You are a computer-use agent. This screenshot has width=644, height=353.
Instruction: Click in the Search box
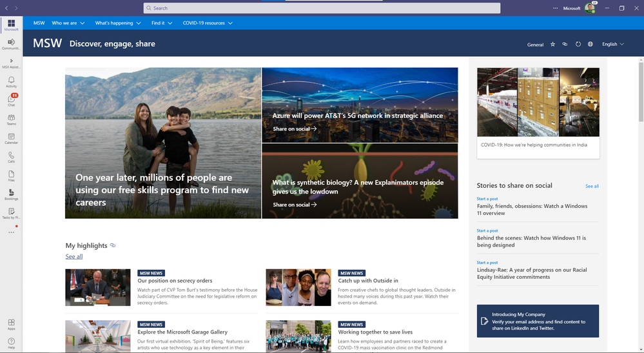322,8
